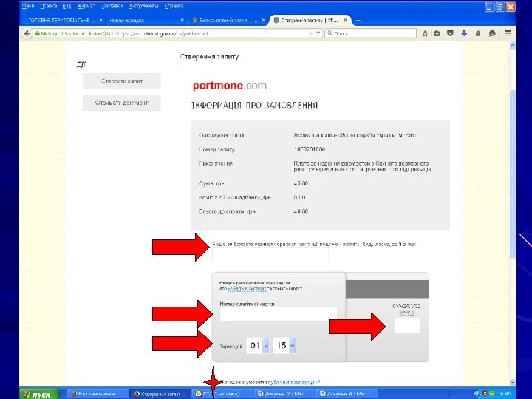This screenshot has height=399, width=532.
Task: Follow the 'увійдіть в систему' link
Action: [247, 288]
